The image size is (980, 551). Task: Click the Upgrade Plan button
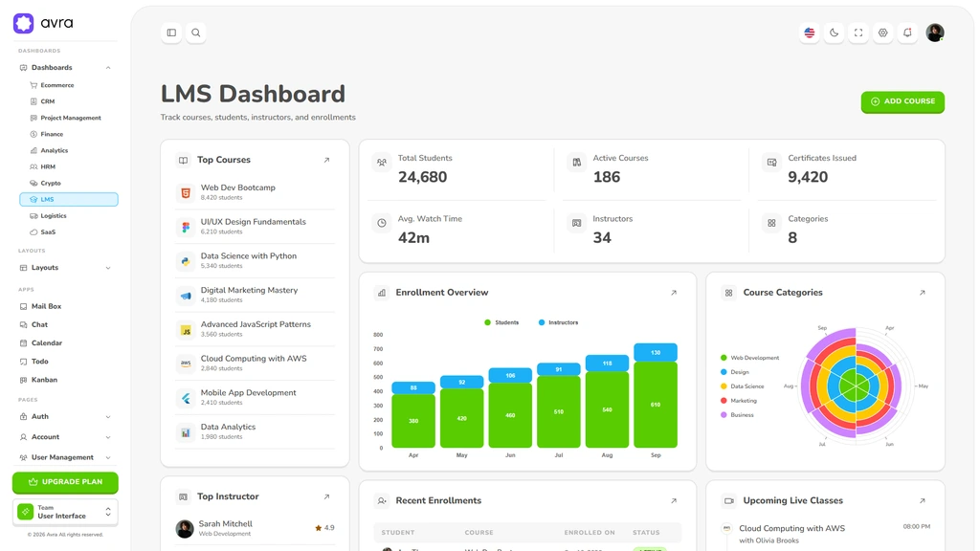pyautogui.click(x=65, y=482)
